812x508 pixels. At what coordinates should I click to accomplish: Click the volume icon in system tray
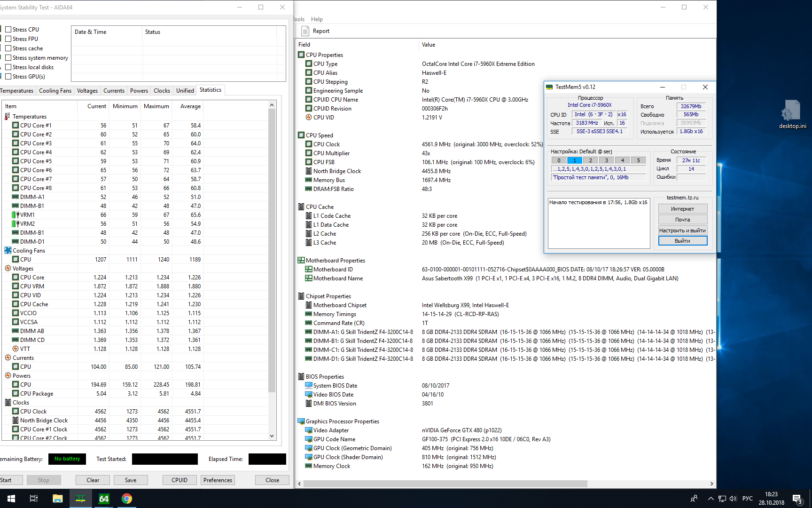(x=733, y=499)
